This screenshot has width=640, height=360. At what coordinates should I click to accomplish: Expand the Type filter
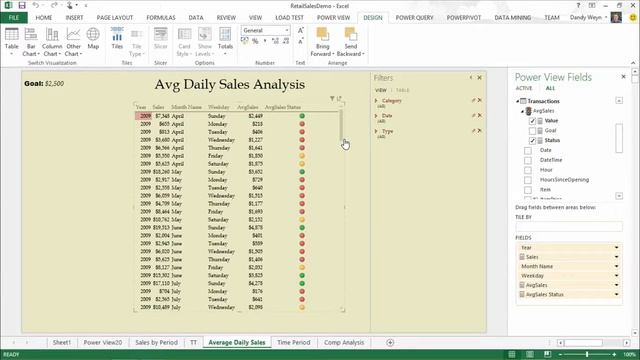tap(376, 131)
